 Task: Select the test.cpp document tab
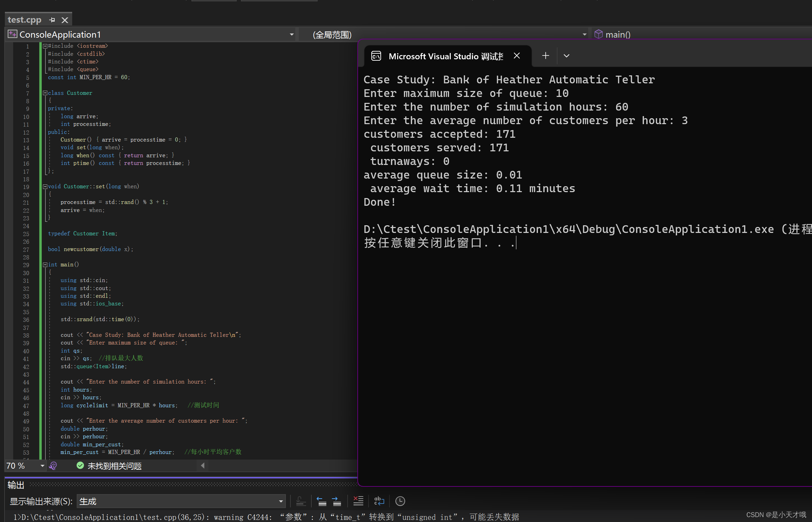(x=24, y=20)
